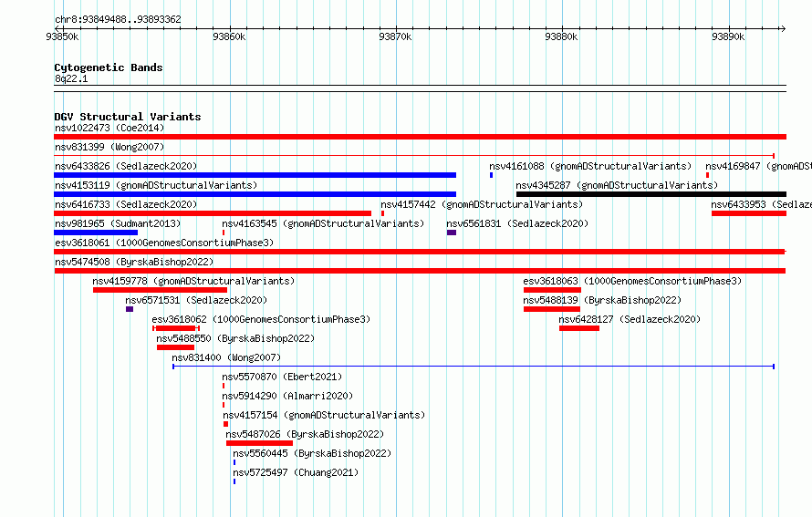Click nsv831400 (Wong2007) label
The image size is (812, 517).
click(x=226, y=357)
